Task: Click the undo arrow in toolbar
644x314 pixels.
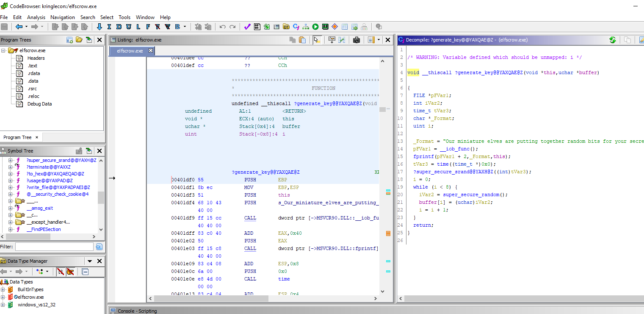Action: point(223,27)
